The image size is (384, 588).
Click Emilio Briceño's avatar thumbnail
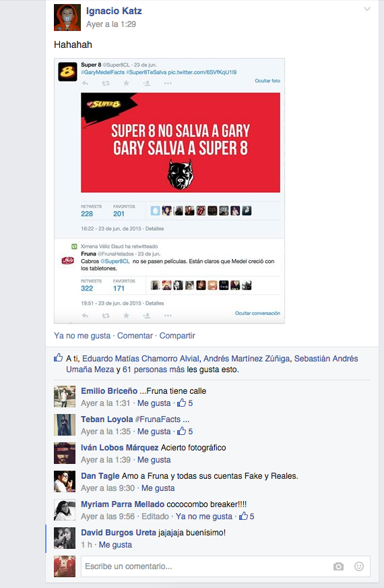click(65, 396)
